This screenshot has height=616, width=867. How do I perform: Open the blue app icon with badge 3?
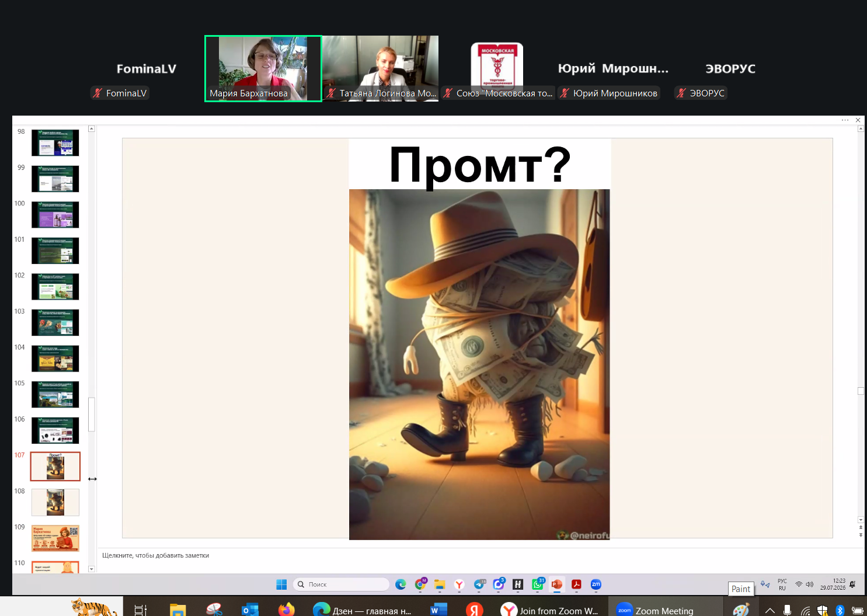(x=499, y=584)
